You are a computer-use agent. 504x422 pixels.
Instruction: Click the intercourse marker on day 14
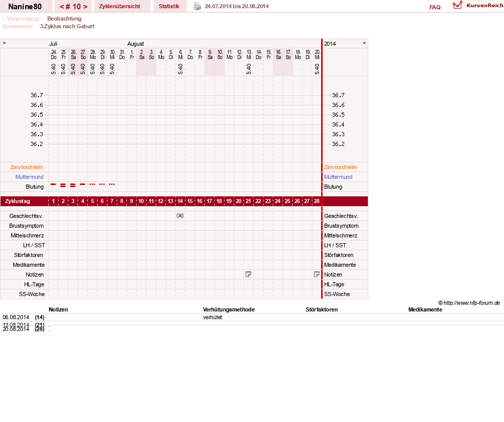pos(180,215)
